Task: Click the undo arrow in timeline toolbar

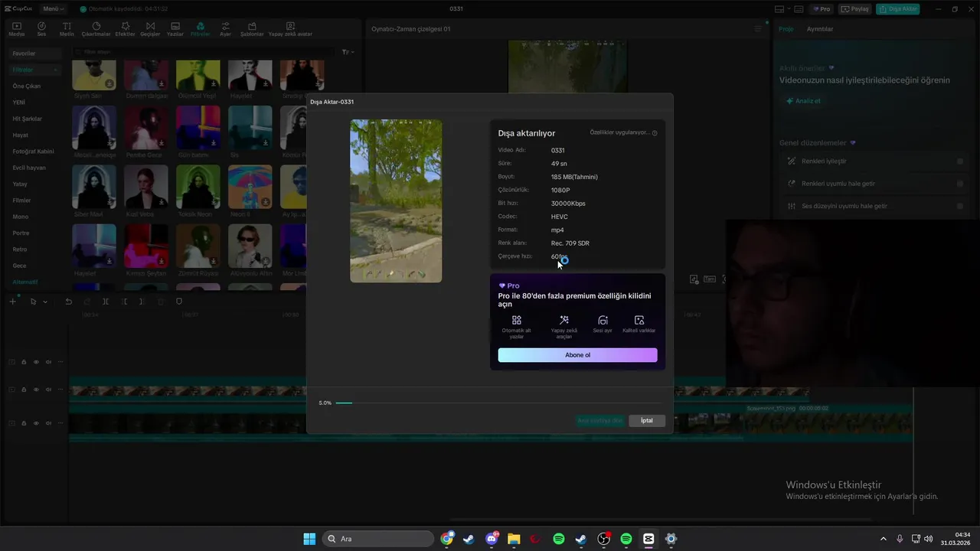Action: [x=68, y=302]
